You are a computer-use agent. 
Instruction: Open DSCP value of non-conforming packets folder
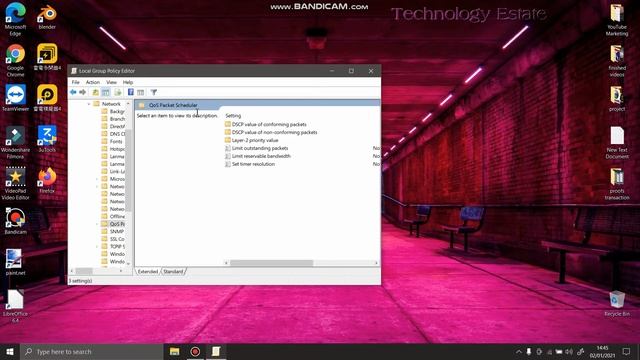[x=271, y=132]
